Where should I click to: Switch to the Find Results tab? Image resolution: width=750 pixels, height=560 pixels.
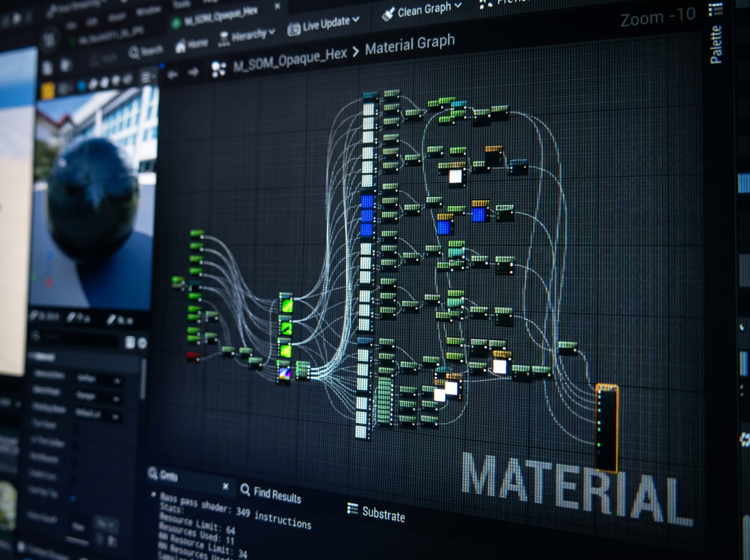click(x=277, y=495)
